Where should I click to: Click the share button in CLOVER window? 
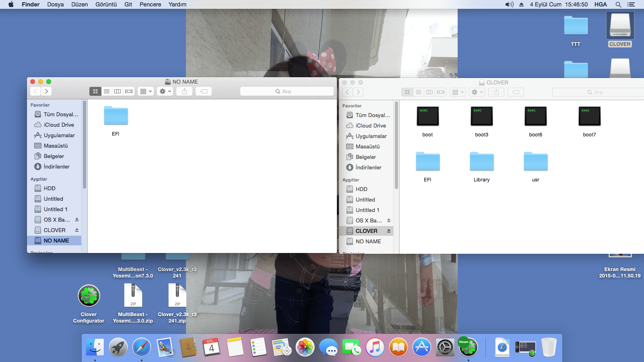point(496,92)
